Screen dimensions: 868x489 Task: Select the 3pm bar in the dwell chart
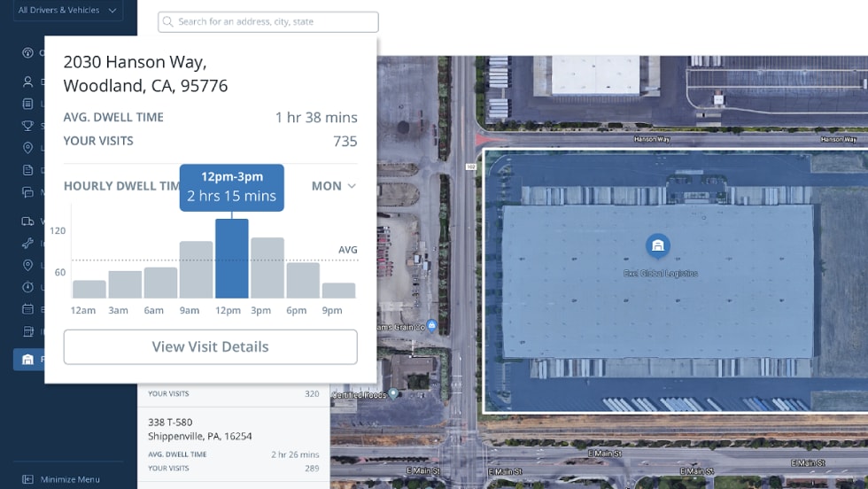267,268
